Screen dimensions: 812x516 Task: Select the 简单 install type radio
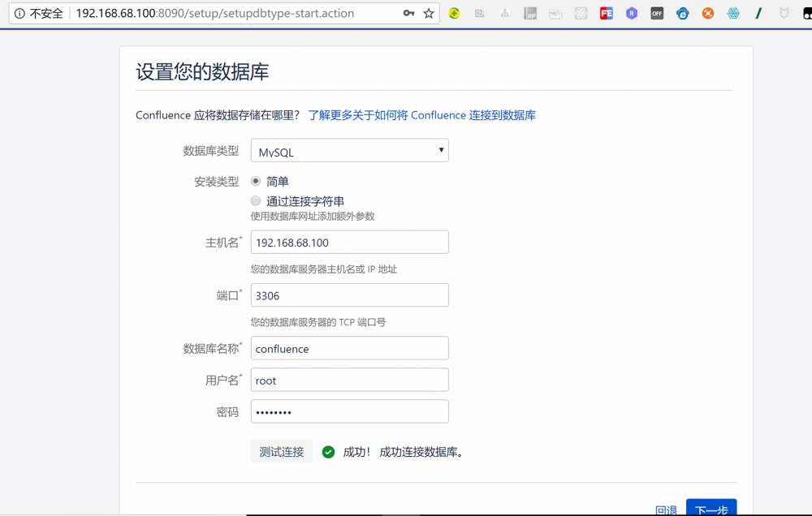[x=256, y=181]
